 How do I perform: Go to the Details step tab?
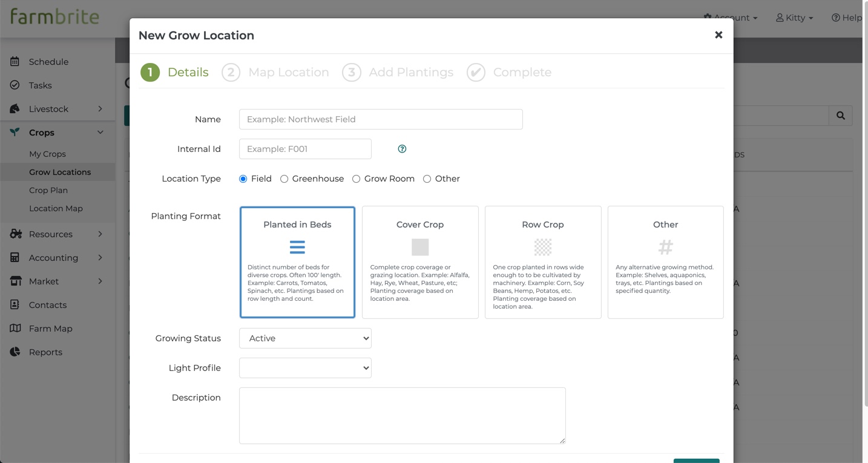pyautogui.click(x=175, y=73)
